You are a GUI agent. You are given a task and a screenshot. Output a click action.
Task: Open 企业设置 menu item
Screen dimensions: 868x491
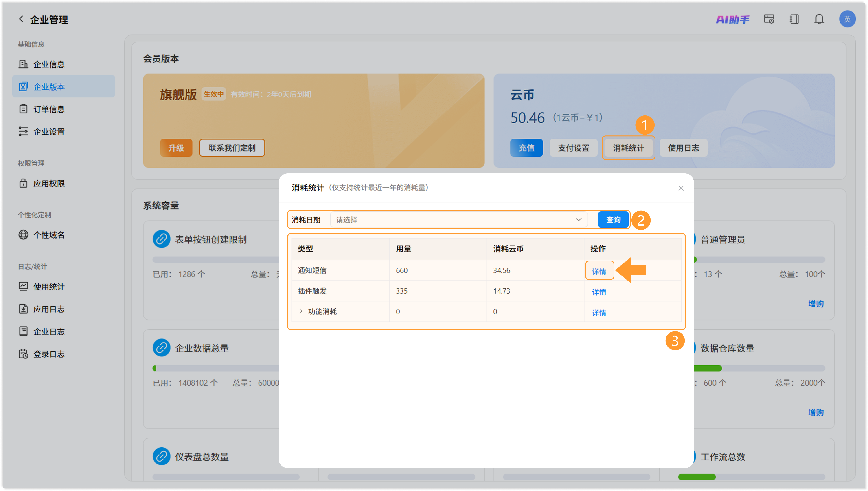[x=63, y=132]
